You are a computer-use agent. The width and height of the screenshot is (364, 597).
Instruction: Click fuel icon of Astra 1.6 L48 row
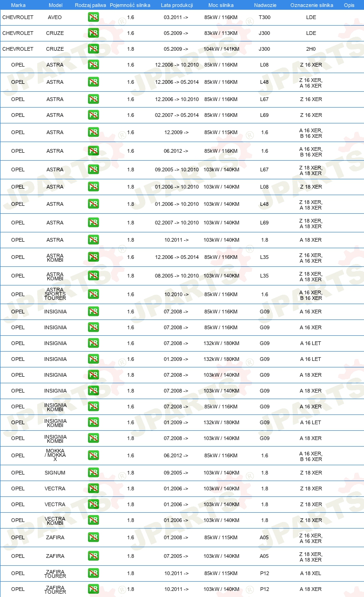[93, 82]
